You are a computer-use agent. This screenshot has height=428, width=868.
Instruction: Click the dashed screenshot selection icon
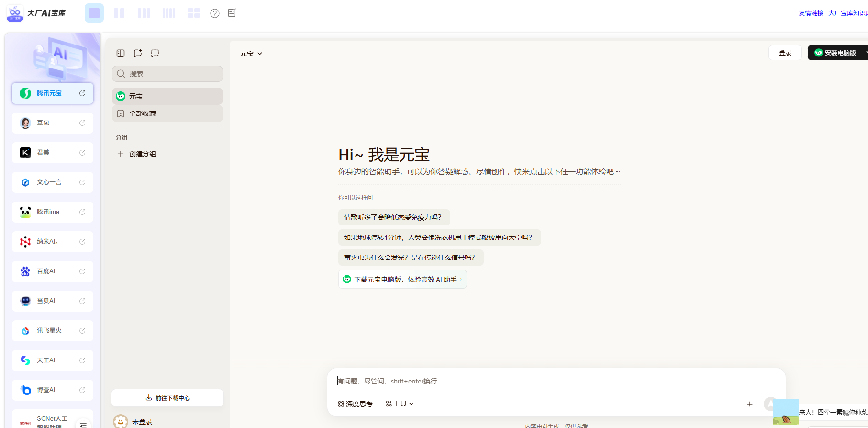pyautogui.click(x=155, y=53)
